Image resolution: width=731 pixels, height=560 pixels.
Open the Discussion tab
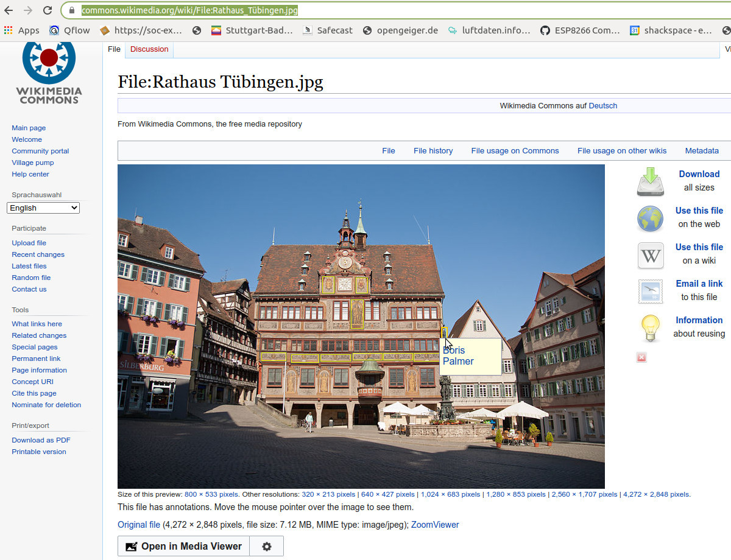coord(149,49)
